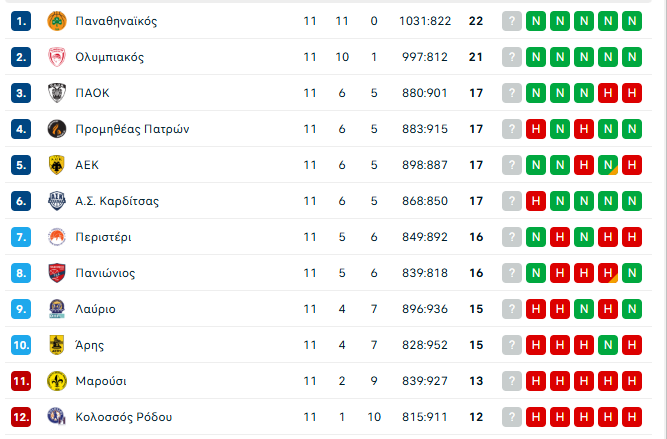Image resolution: width=667 pixels, height=439 pixels.
Task: Click Πανιώνιος's red H badge with orange corner
Action: (x=608, y=273)
